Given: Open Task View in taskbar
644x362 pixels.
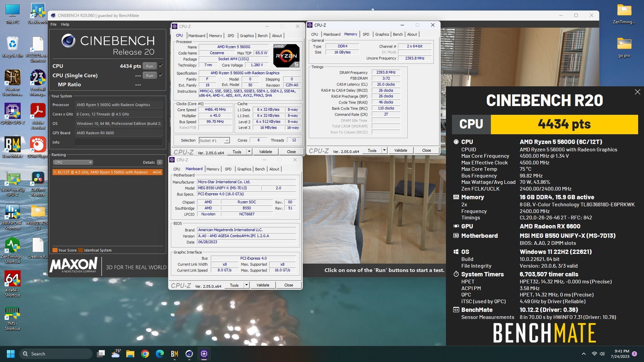Looking at the screenshot, I should tap(101, 354).
